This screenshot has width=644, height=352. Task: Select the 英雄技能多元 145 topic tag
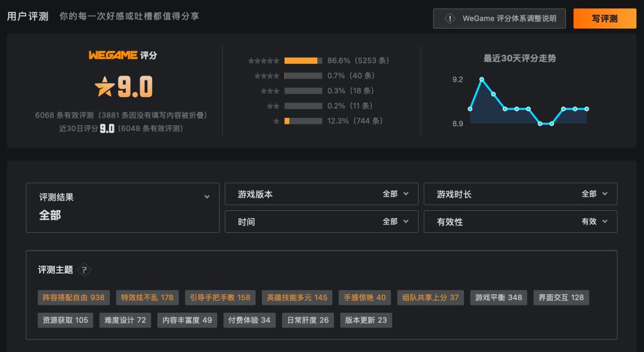[x=297, y=297]
